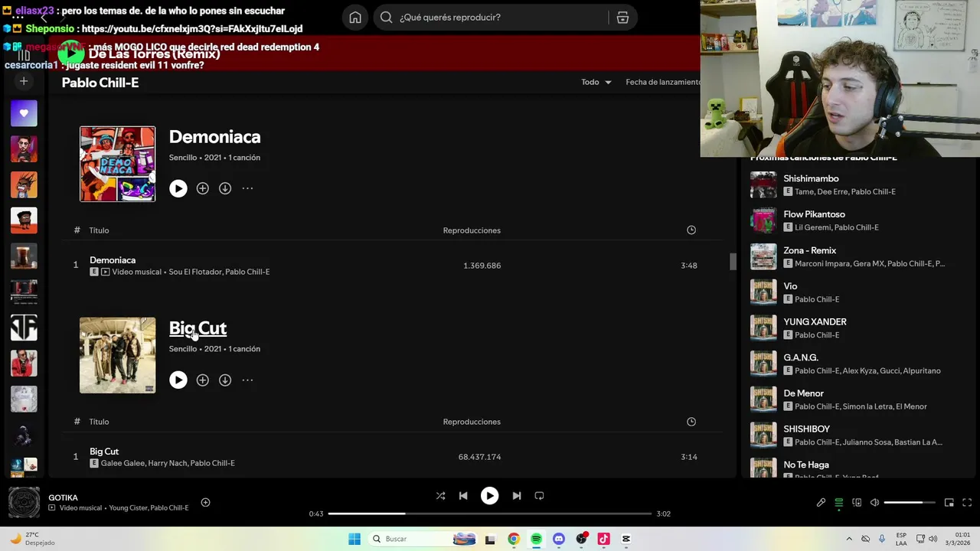The height and width of the screenshot is (551, 980).
Task: Show hidden system tray icons
Action: 849,539
